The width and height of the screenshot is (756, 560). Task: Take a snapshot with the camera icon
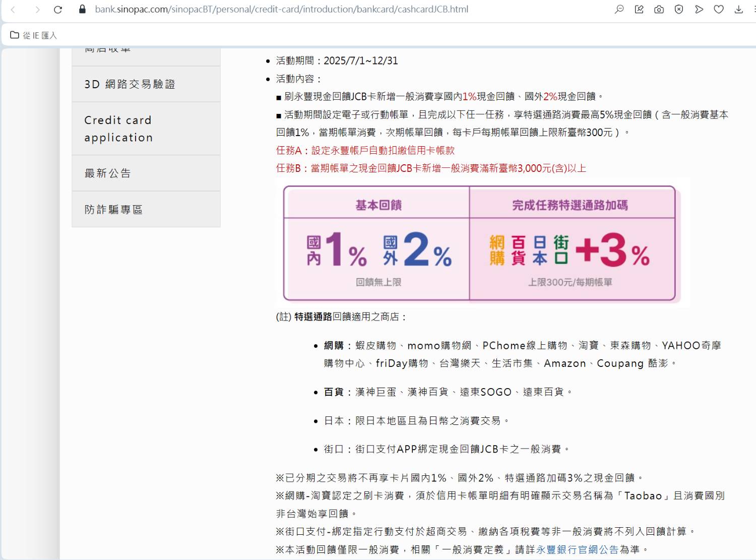(659, 9)
